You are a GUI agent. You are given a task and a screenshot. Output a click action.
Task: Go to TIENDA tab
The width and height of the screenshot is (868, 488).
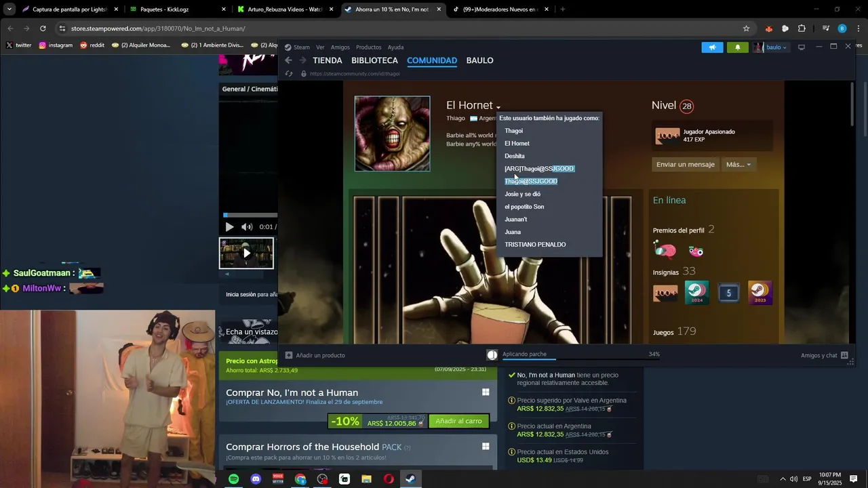click(328, 60)
